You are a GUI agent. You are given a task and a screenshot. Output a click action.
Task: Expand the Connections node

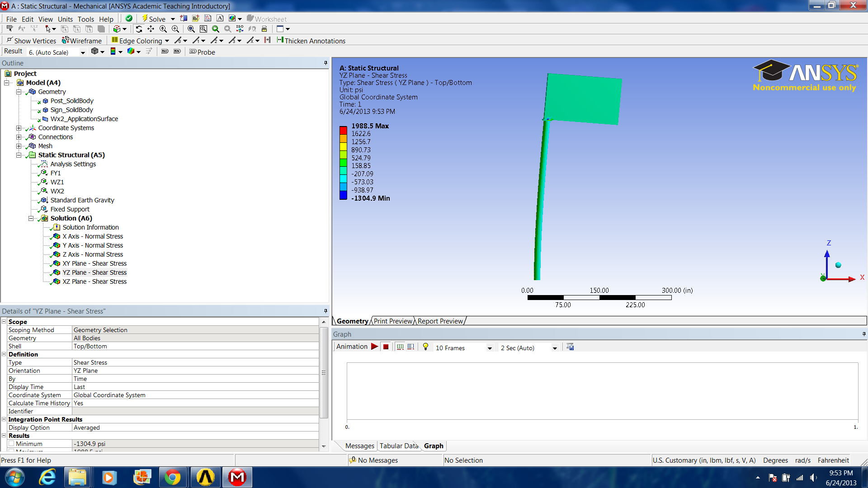(19, 137)
